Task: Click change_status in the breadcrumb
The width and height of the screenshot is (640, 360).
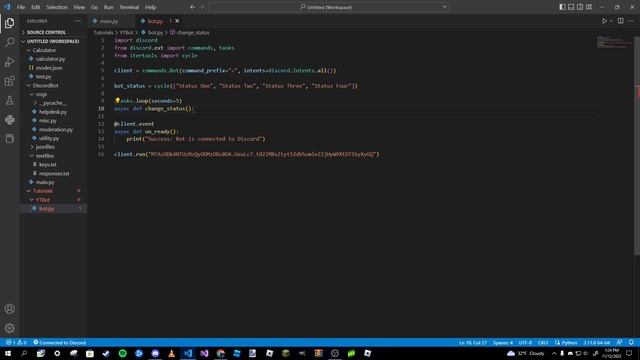Action: 193,32
